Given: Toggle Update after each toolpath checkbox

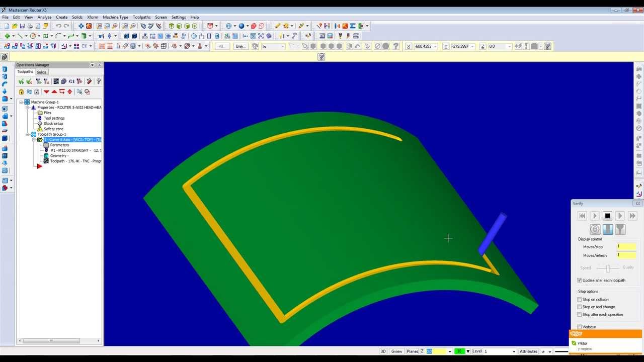Looking at the screenshot, I should (x=580, y=280).
